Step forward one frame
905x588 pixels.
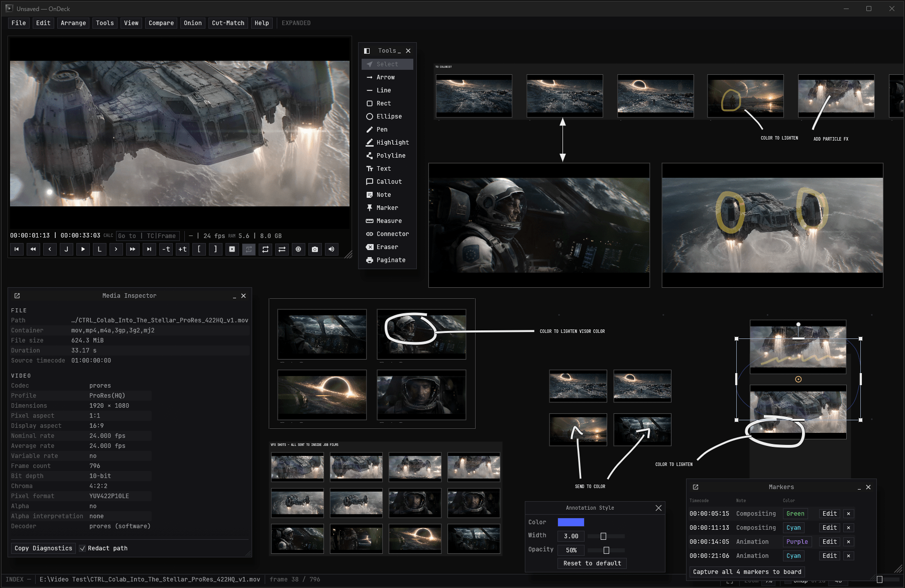(x=116, y=249)
